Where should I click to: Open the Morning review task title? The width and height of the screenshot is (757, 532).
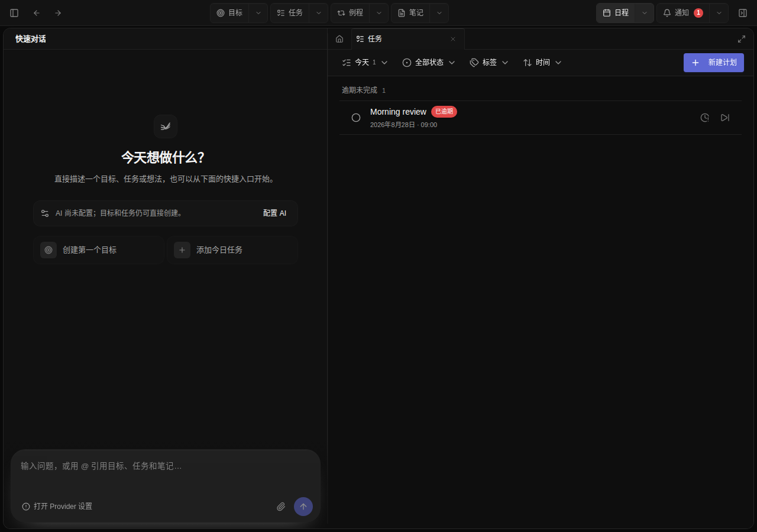click(398, 112)
